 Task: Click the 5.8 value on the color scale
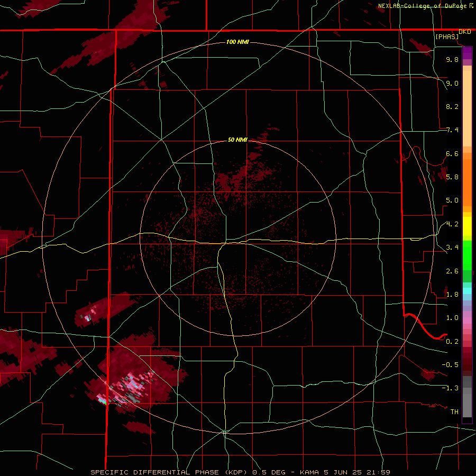[452, 177]
